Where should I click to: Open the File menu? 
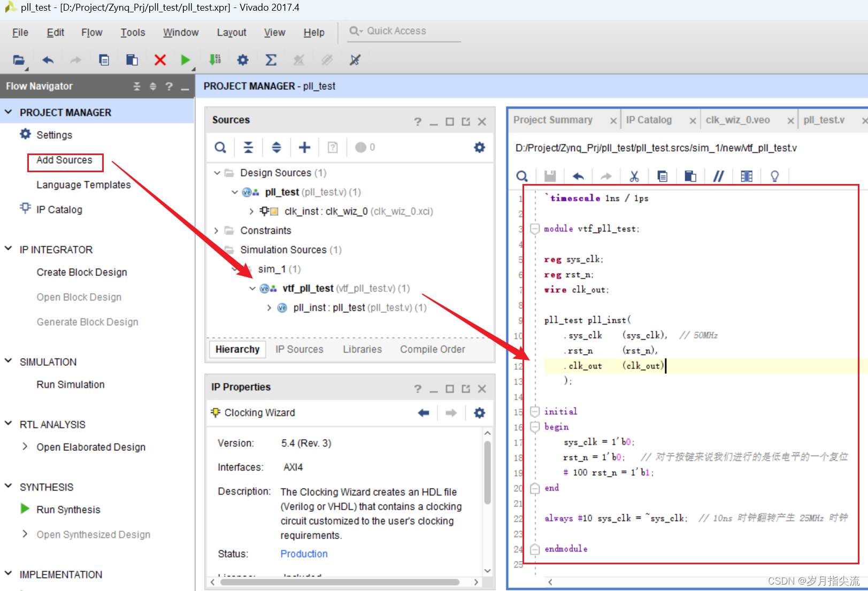20,33
